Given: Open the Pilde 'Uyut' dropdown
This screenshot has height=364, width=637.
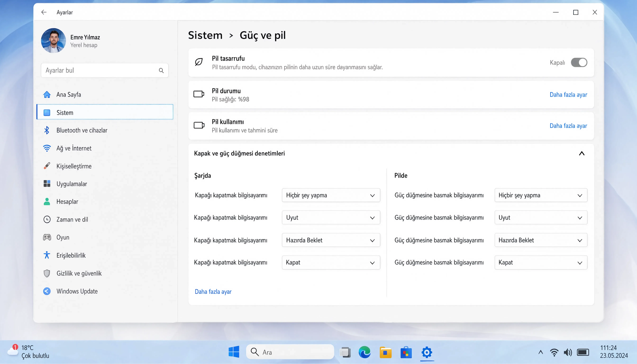Looking at the screenshot, I should tap(541, 218).
